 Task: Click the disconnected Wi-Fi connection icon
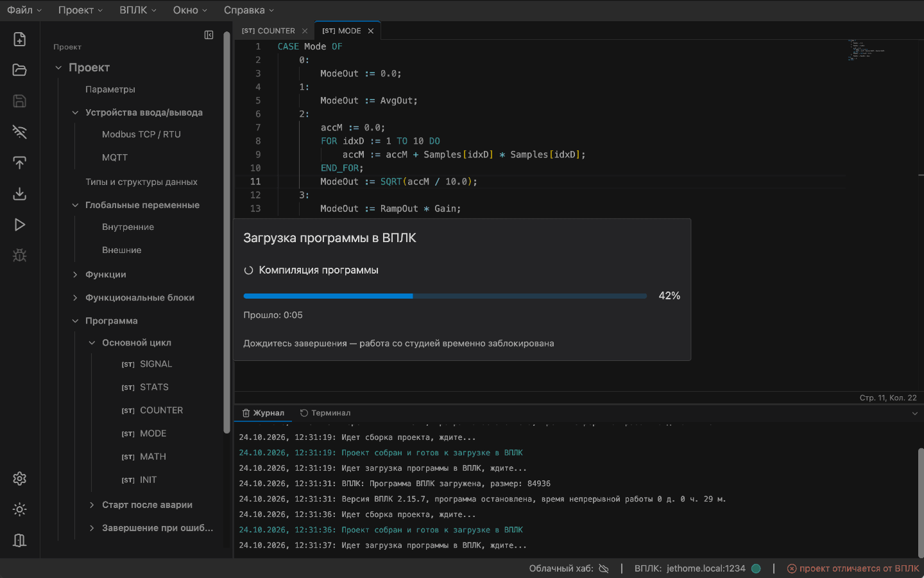point(20,132)
